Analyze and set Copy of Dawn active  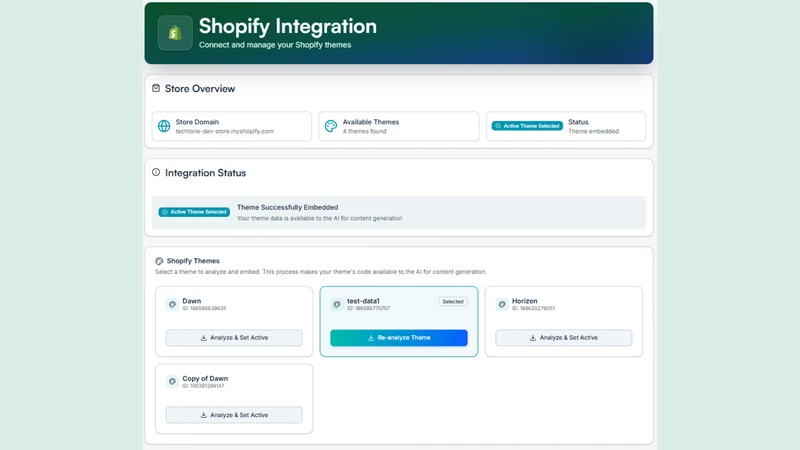point(234,415)
